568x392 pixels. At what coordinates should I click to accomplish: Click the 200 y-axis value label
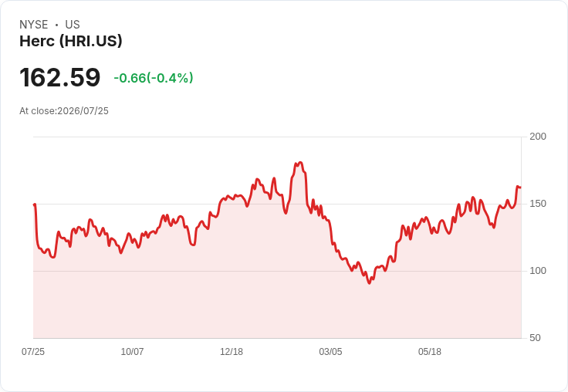point(538,137)
